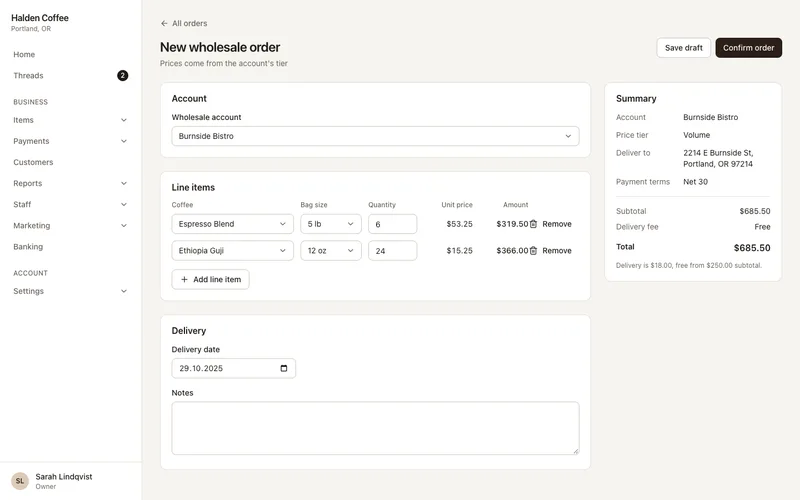Click the Total value $685.50 in Summary

[752, 248]
